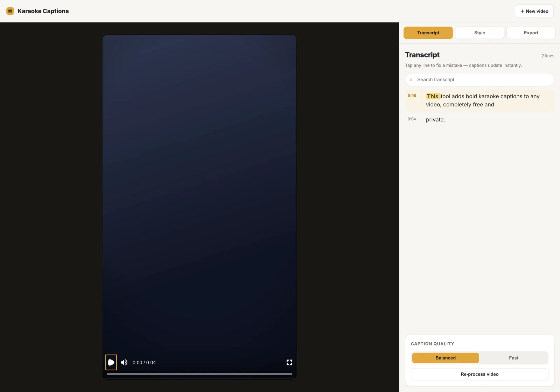The height and width of the screenshot is (392, 560).
Task: Click the video progress bar
Action: click(199, 374)
